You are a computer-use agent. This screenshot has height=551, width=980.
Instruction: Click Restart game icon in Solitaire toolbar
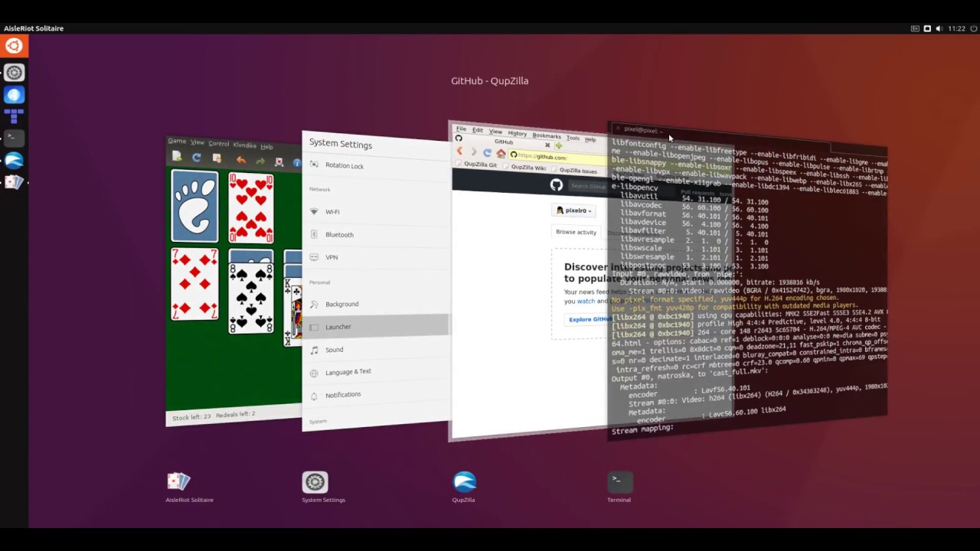[x=197, y=158]
